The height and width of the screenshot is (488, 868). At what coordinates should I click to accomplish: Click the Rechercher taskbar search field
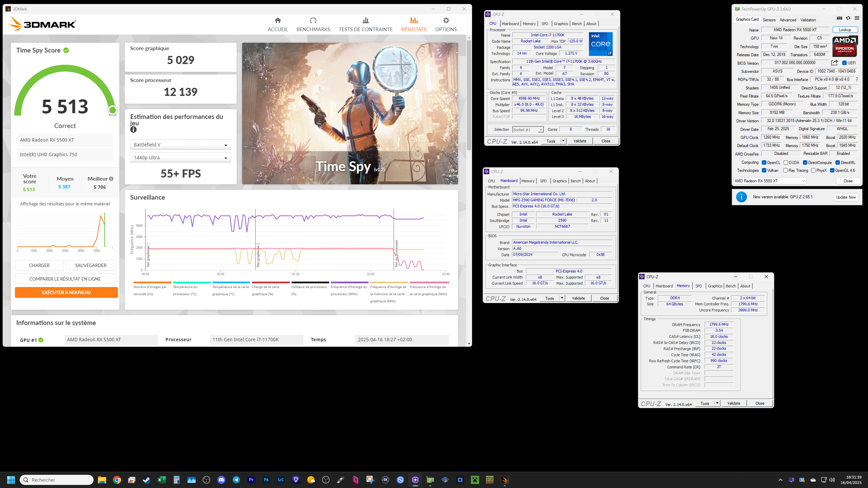click(x=57, y=480)
